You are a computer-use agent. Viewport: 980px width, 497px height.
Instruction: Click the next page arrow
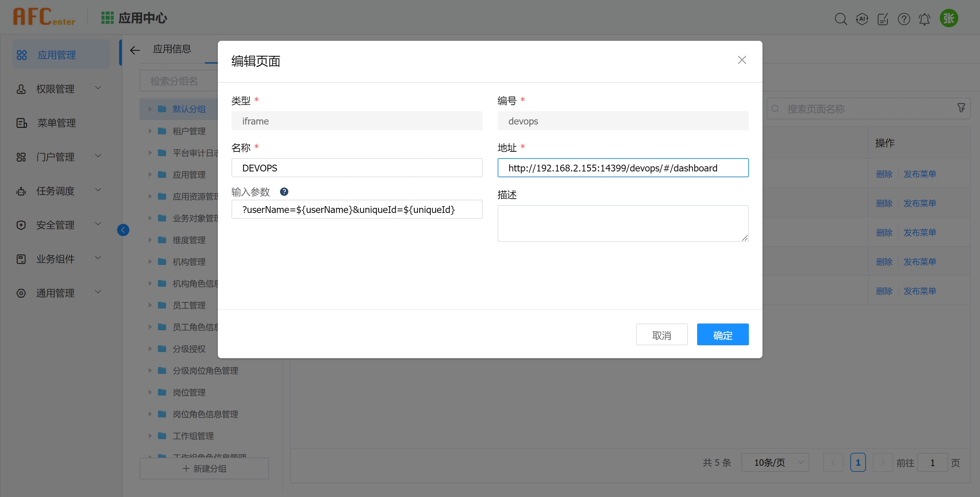tap(882, 462)
